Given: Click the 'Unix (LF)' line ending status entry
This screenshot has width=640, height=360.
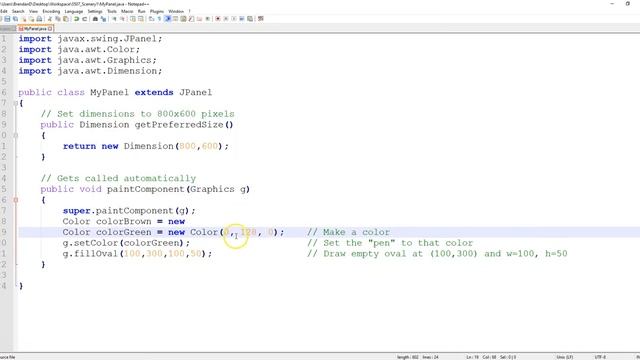Looking at the screenshot, I should coord(564,357).
